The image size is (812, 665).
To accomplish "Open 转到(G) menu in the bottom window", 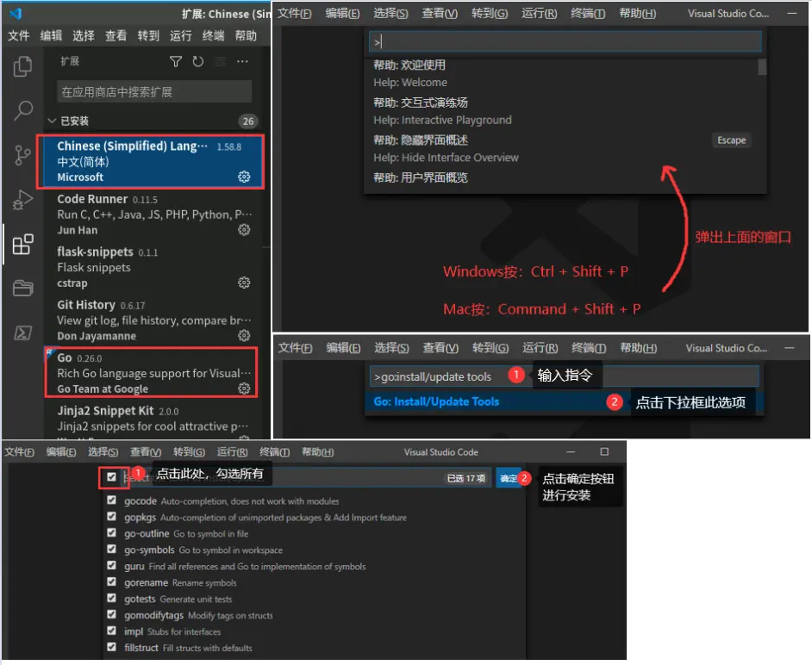I will (x=189, y=452).
